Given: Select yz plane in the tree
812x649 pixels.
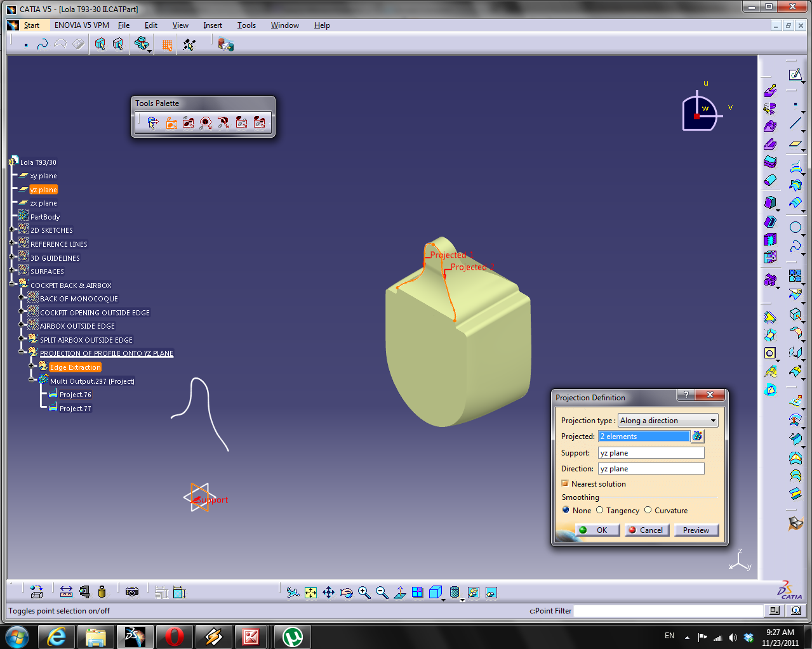Looking at the screenshot, I should click(43, 190).
